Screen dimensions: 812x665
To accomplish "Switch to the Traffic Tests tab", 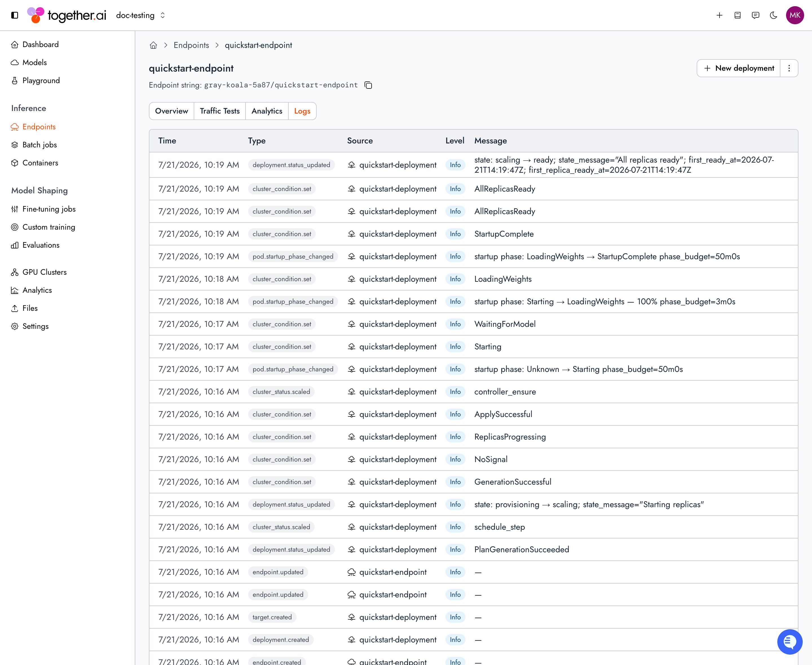I will pyautogui.click(x=220, y=111).
